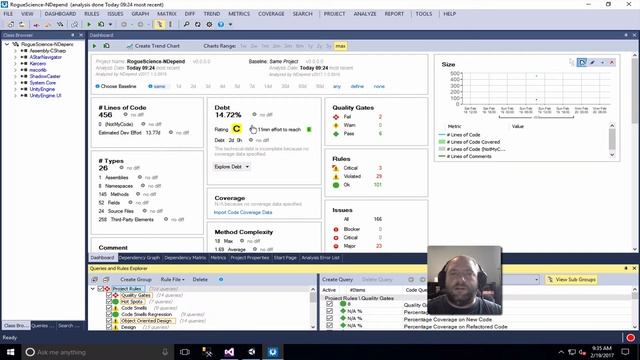Click the Delete button in rules explorer
This screenshot has width=640, height=360.
(200, 280)
